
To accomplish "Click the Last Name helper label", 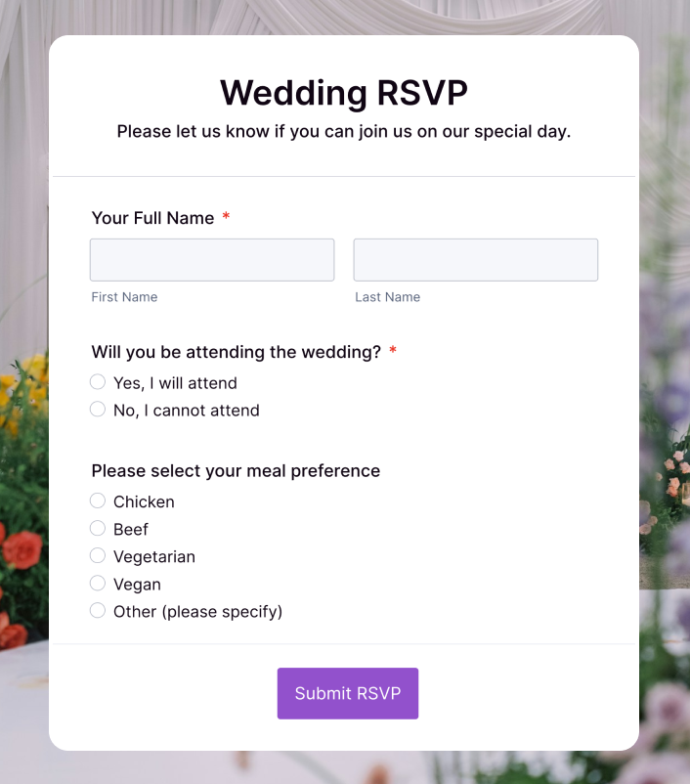I will (x=387, y=296).
